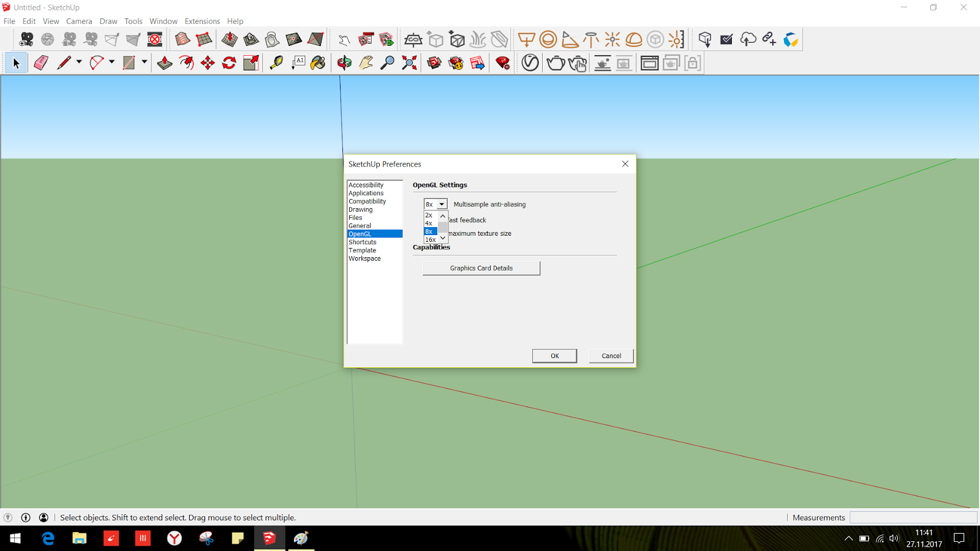Pick the Rotate tool
The width and height of the screenshot is (980, 551).
[229, 62]
